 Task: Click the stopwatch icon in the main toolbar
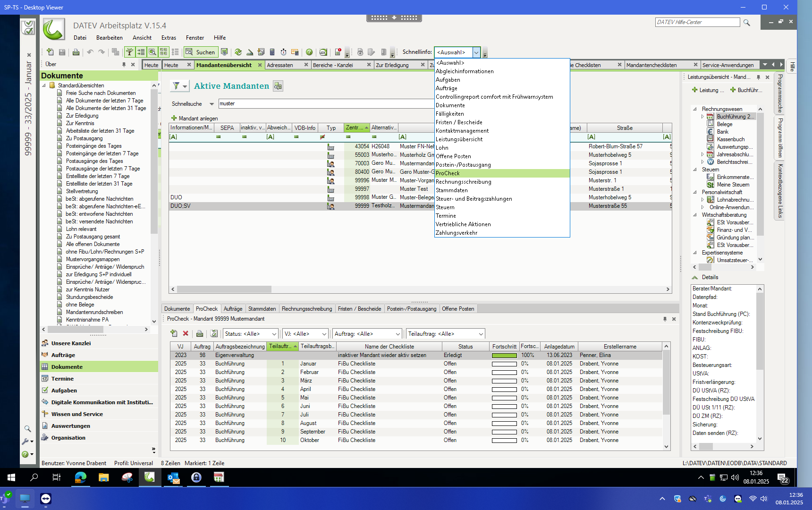pyautogui.click(x=283, y=52)
